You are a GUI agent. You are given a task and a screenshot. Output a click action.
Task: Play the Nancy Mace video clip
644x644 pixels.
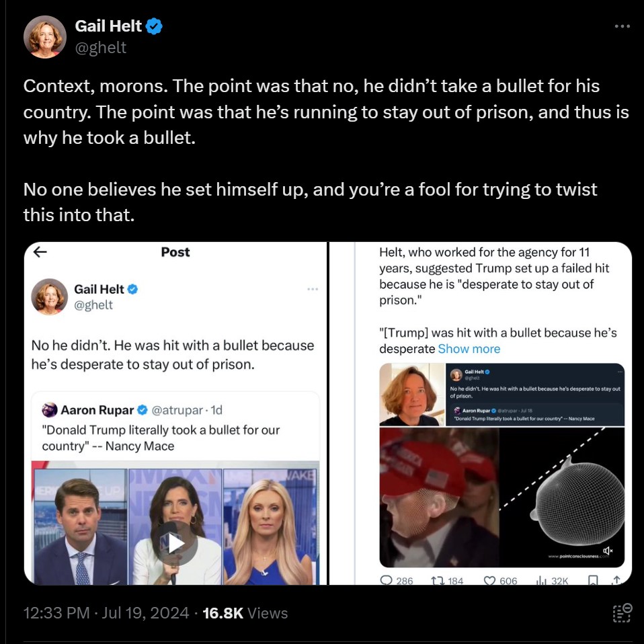coord(177,543)
